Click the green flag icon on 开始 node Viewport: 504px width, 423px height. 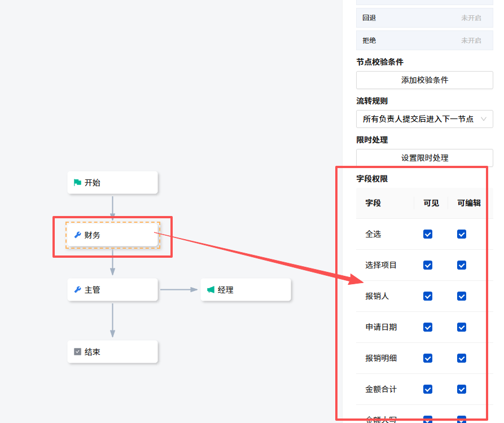tap(77, 182)
